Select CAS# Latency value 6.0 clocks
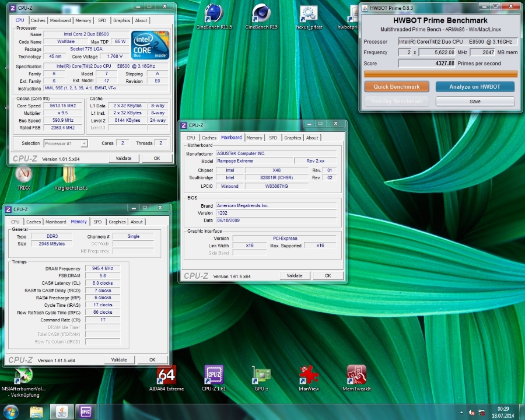This screenshot has width=525, height=420. point(103,283)
